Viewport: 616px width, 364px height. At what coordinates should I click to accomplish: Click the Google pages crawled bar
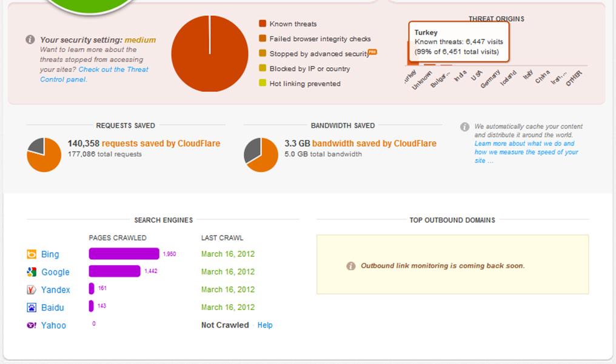click(115, 271)
